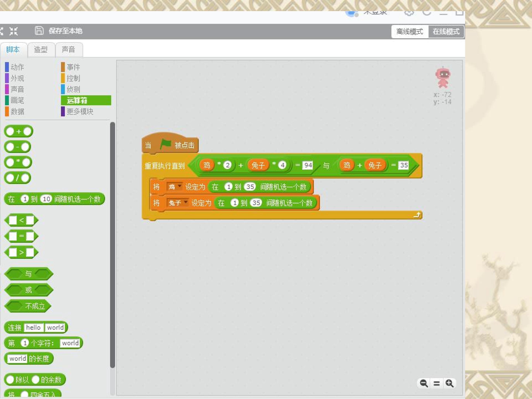Click the 保存至本地 save label
This screenshot has height=399, width=532.
click(x=65, y=31)
